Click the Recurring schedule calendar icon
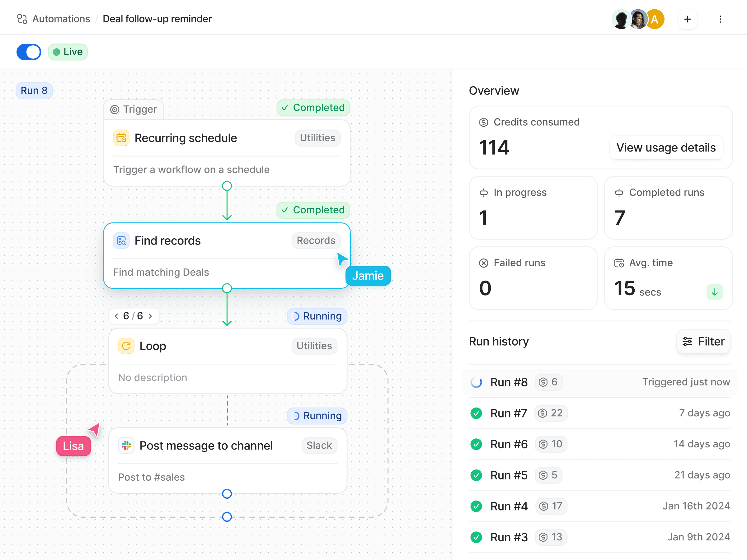 121,138
